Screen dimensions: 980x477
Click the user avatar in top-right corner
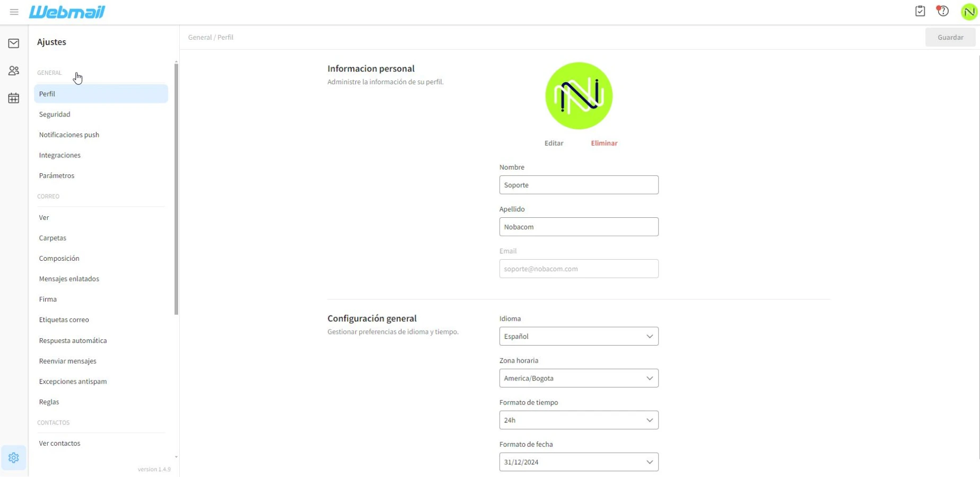(969, 12)
